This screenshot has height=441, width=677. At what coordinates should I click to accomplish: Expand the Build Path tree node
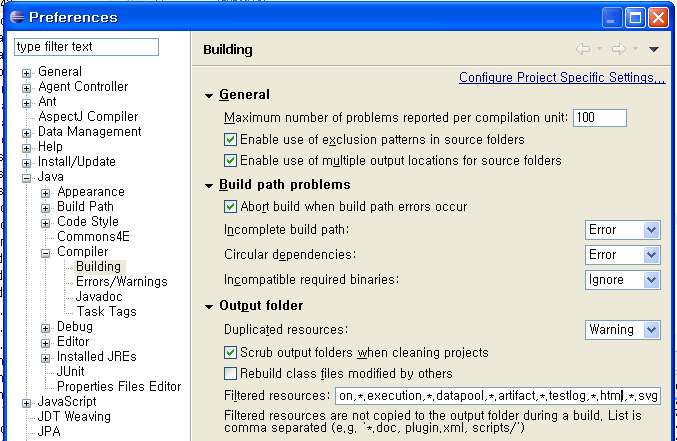[45, 208]
